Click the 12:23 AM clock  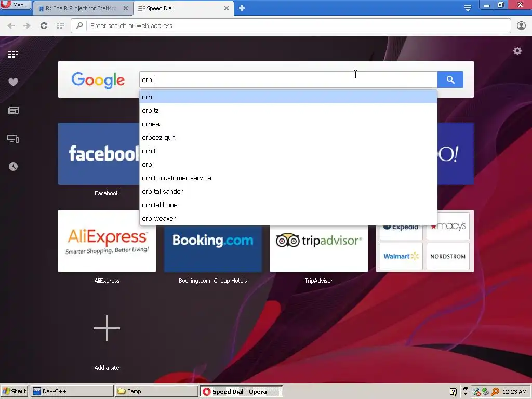tap(514, 392)
